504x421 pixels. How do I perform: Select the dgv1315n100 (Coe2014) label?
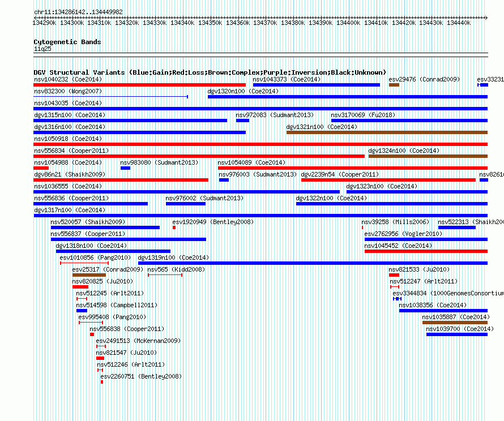click(70, 115)
